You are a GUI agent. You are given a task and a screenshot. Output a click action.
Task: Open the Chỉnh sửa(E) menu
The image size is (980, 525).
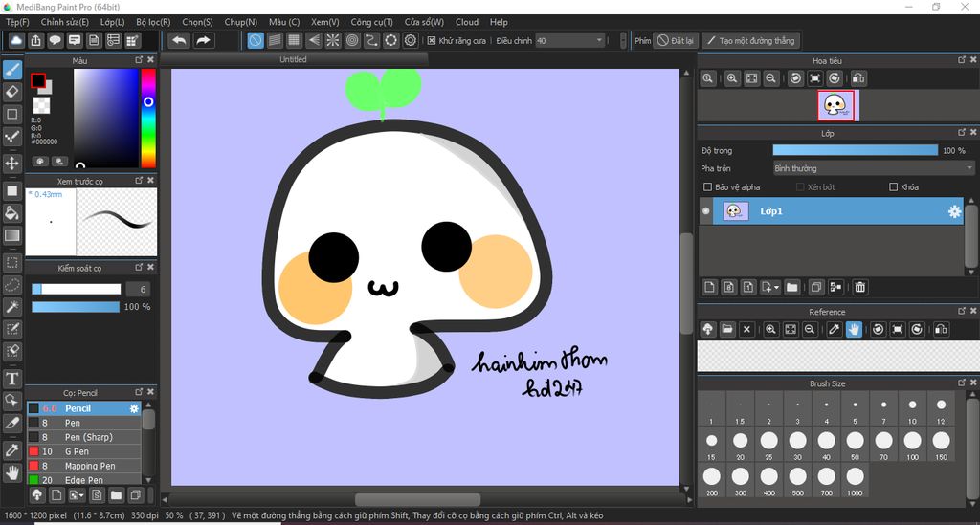64,22
